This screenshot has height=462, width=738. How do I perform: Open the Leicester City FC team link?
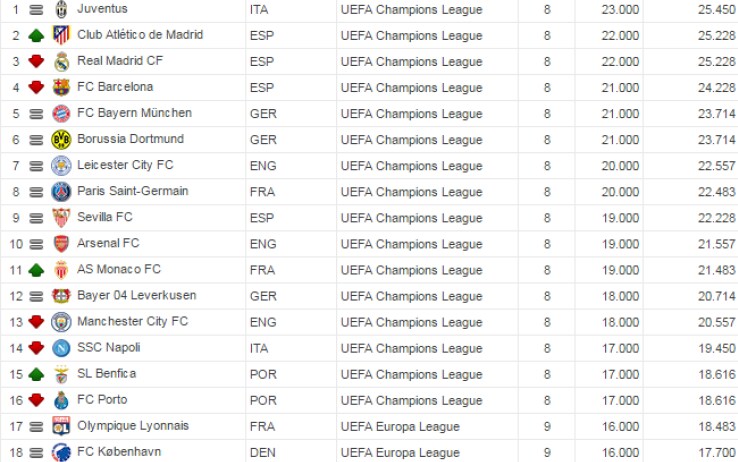pyautogui.click(x=125, y=165)
